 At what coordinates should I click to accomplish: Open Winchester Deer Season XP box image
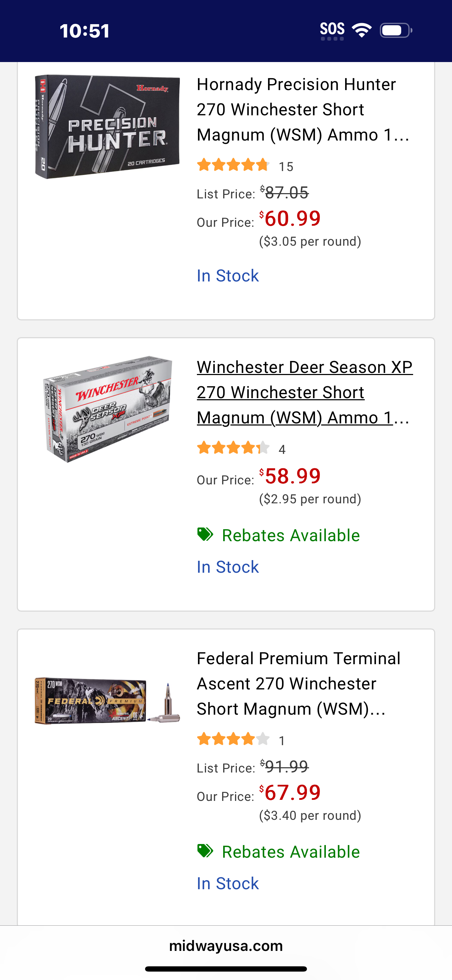tap(107, 409)
